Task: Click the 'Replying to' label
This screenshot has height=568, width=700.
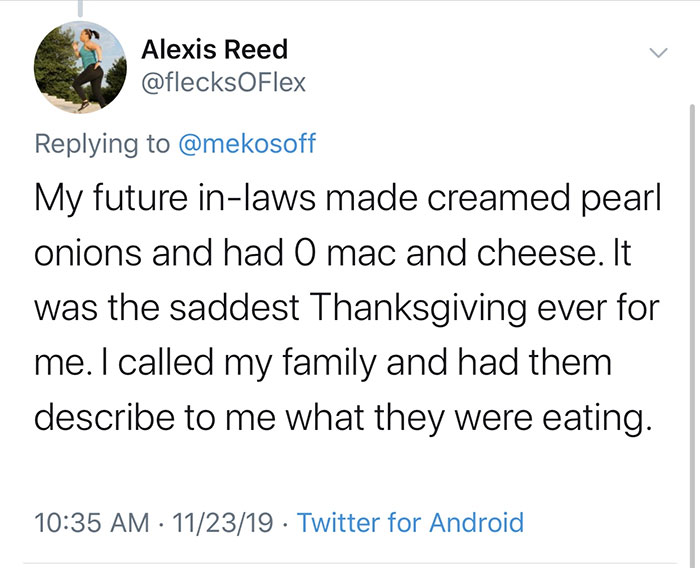Action: tap(102, 143)
